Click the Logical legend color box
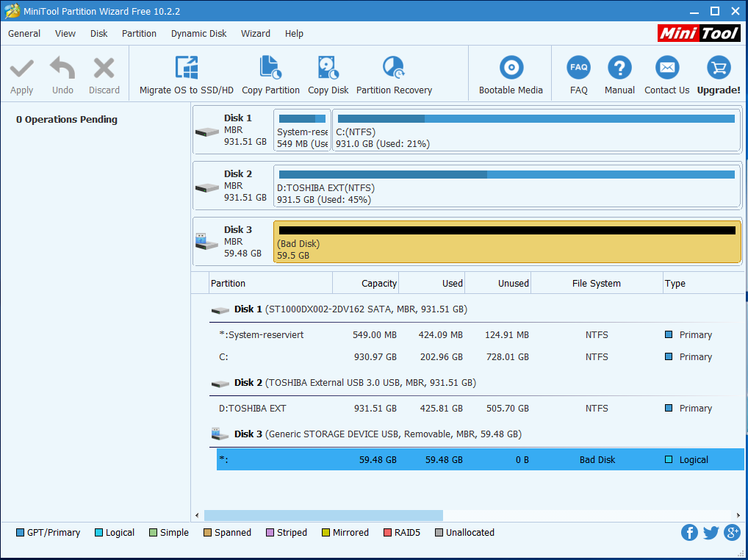748x560 pixels. click(98, 532)
